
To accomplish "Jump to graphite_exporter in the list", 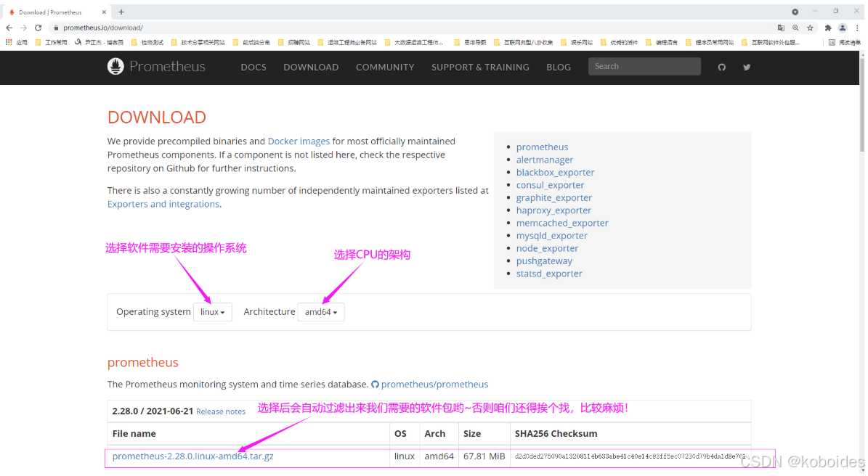I will click(554, 198).
